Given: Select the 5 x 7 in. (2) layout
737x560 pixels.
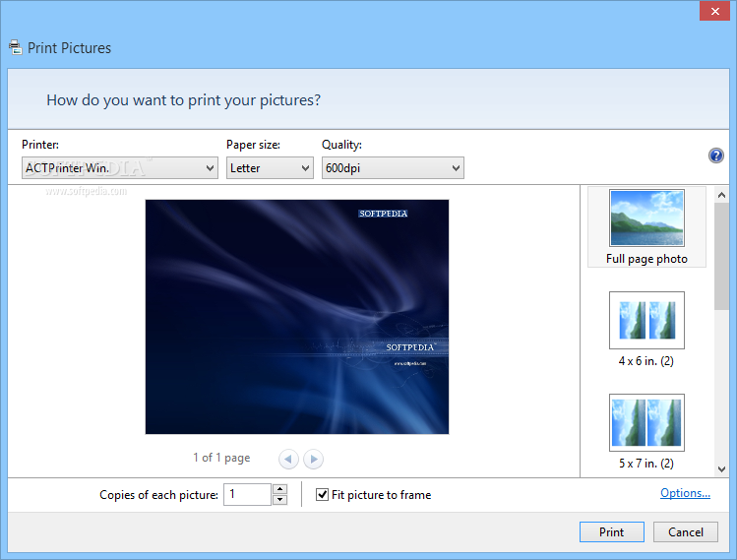Looking at the screenshot, I should point(646,432).
